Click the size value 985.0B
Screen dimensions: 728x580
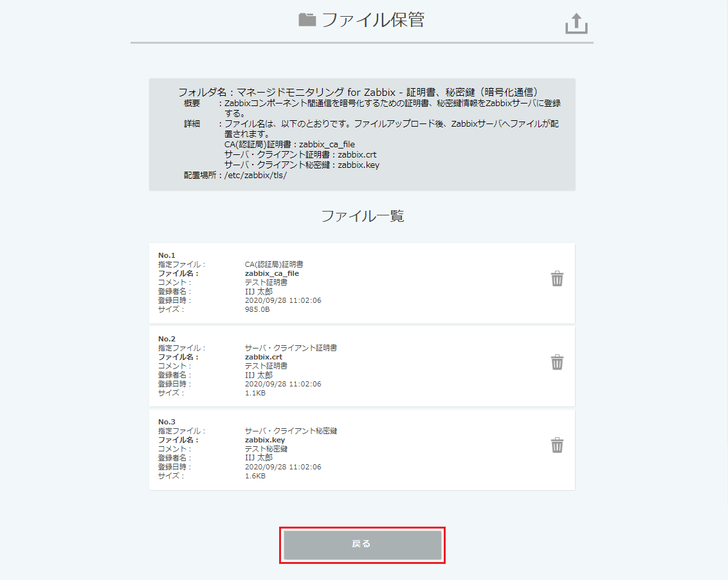pos(257,309)
